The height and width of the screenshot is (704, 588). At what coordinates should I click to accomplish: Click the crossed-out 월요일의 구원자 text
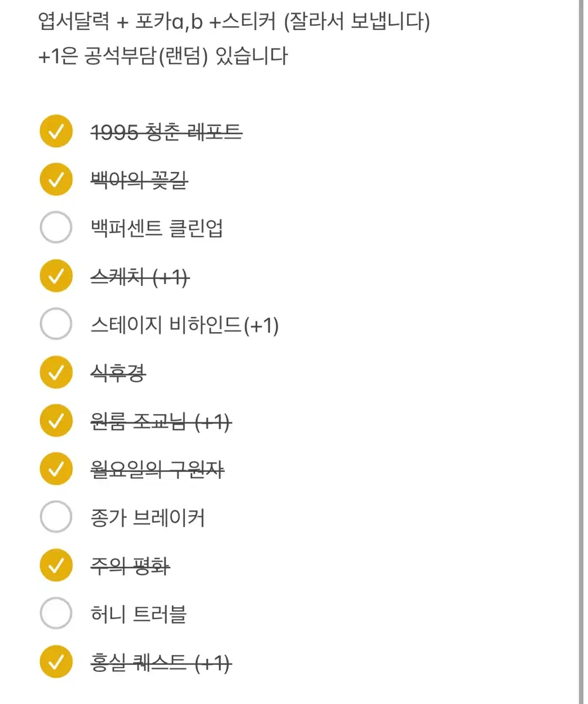pyautogui.click(x=157, y=469)
